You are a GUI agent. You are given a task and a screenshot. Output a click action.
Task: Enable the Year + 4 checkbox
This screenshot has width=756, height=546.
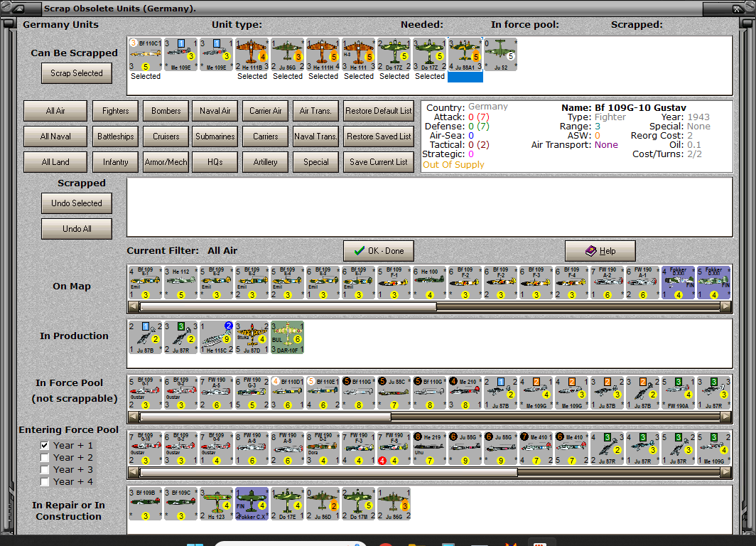pos(44,481)
